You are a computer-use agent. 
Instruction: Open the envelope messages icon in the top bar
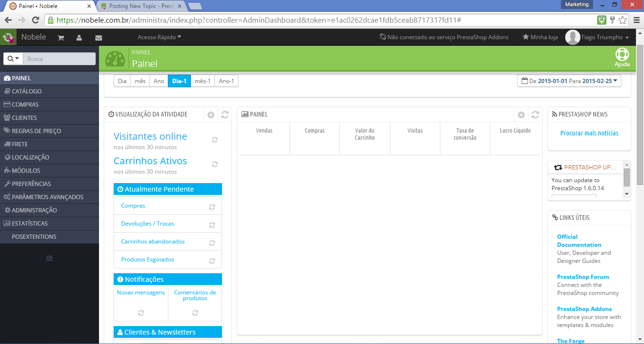click(99, 38)
